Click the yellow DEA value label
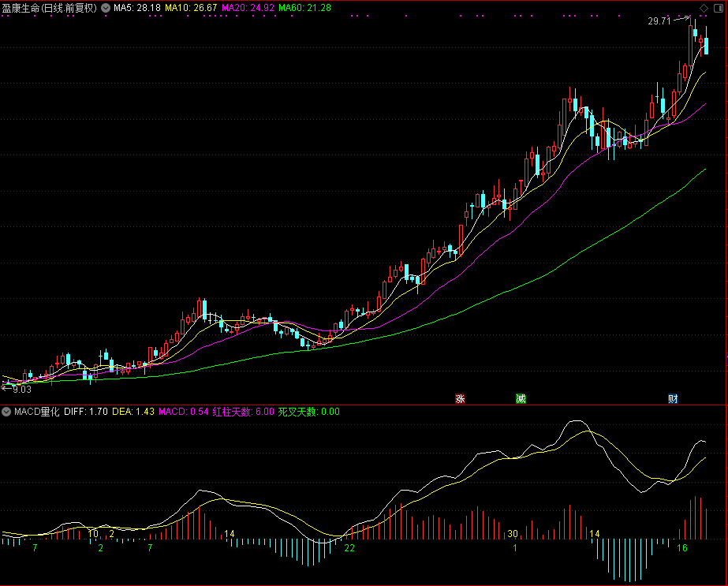 pos(133,412)
